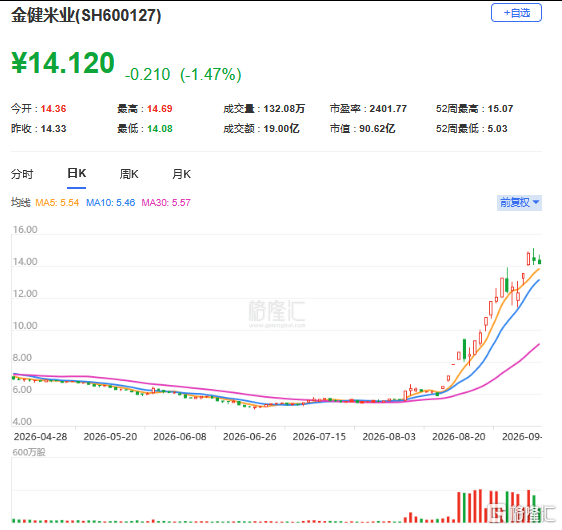
Task: Click the MA5: 5.54 indicator label
Action: [57, 203]
